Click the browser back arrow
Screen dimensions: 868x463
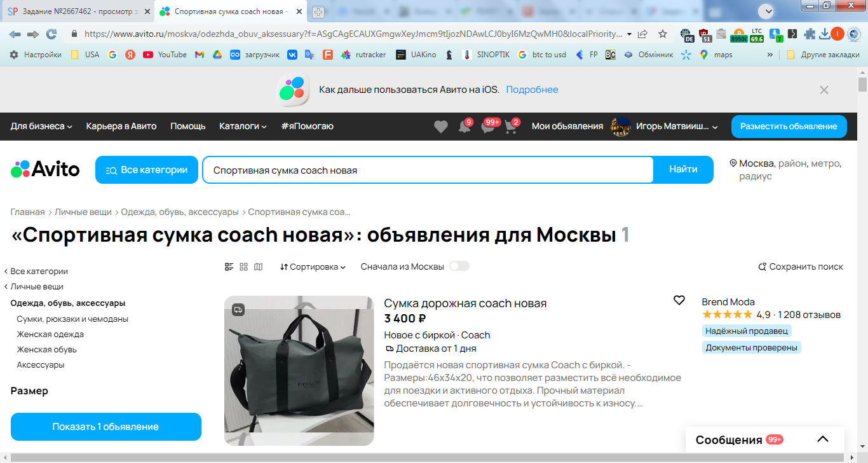(x=15, y=34)
